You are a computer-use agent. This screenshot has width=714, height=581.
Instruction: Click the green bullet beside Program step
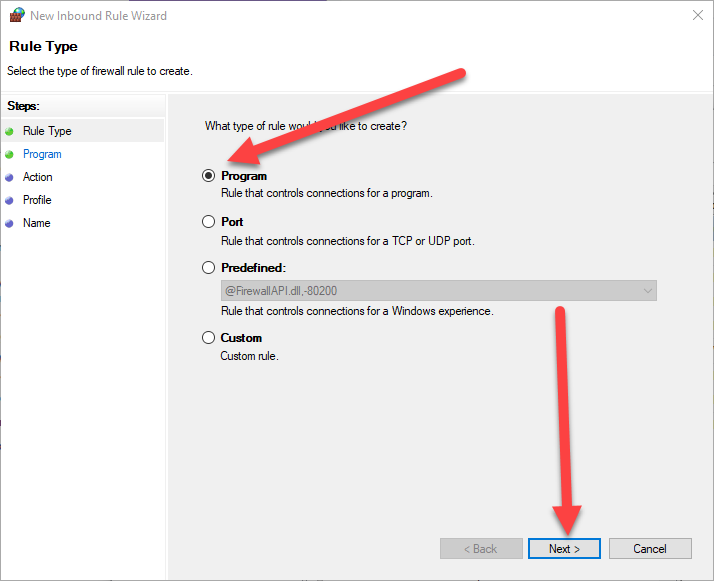click(10, 154)
